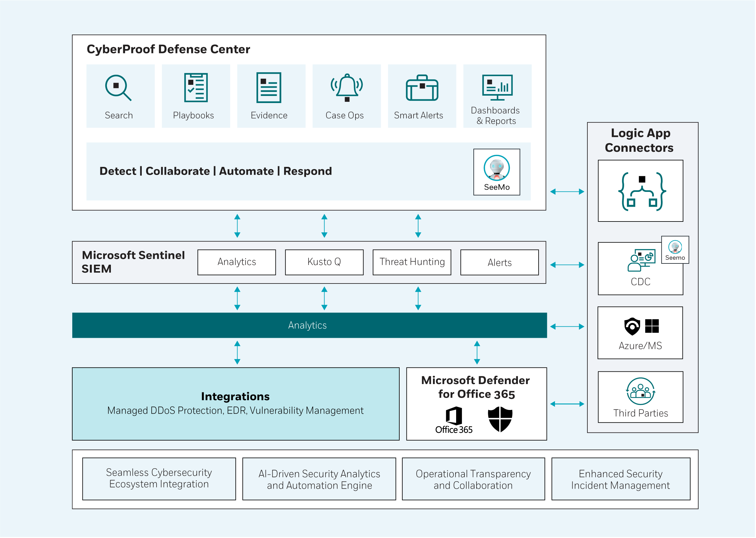
Task: Click the Office 365 logo
Action: [x=454, y=420]
